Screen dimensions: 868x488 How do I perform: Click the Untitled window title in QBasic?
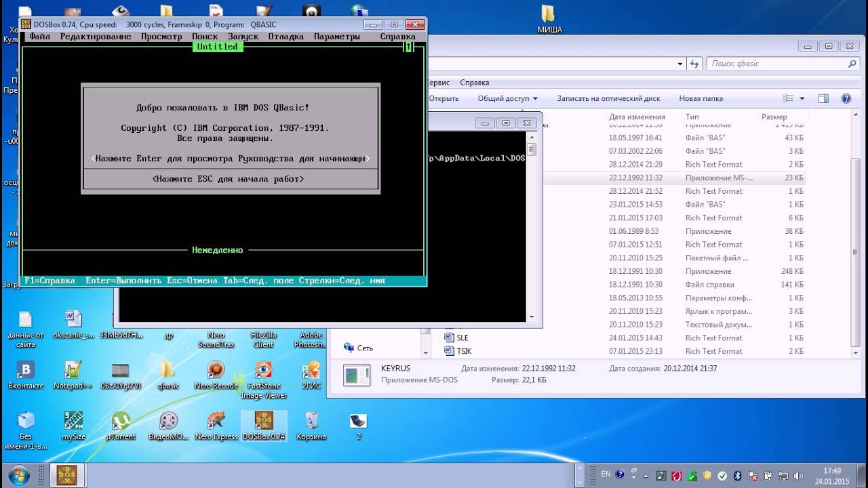(217, 47)
